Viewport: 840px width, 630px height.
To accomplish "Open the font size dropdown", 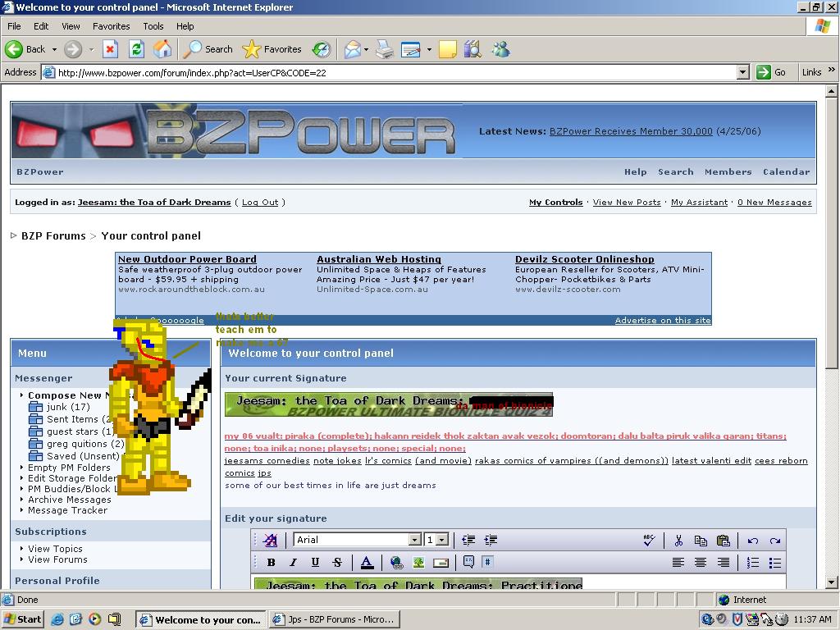I will tap(442, 540).
